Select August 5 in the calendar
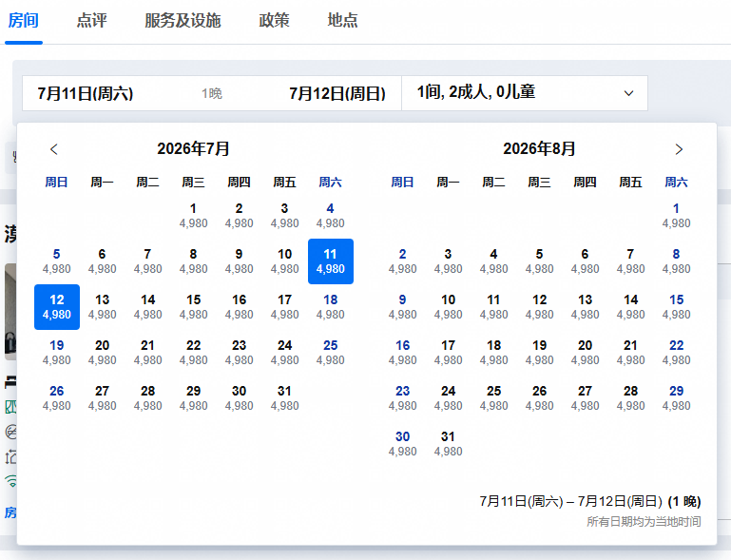 click(539, 261)
